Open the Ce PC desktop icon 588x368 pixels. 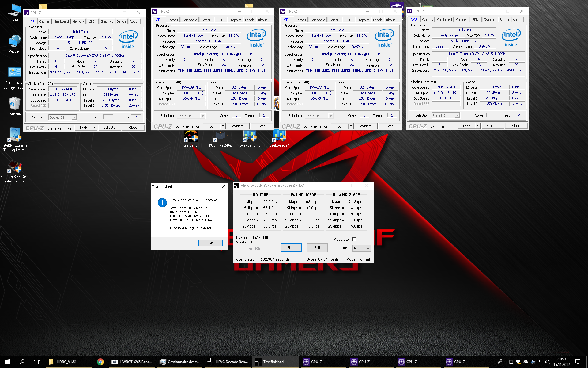14,13
